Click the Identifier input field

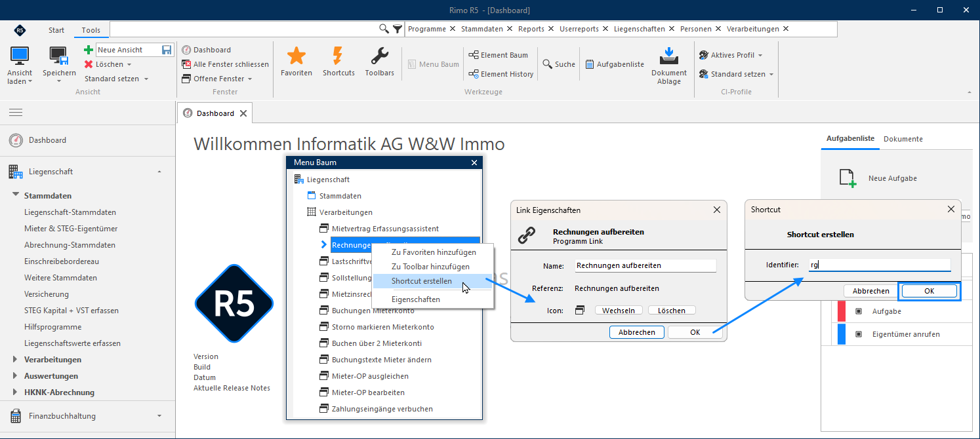(878, 265)
